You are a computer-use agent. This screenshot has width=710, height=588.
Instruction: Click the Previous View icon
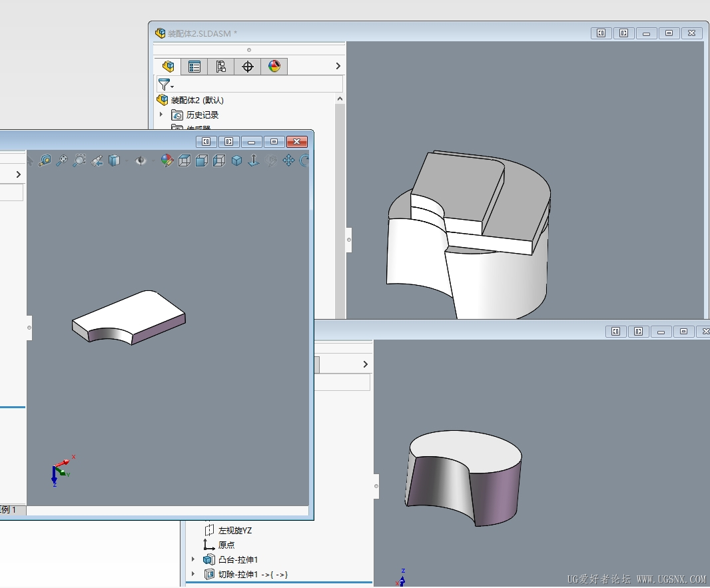click(x=97, y=160)
